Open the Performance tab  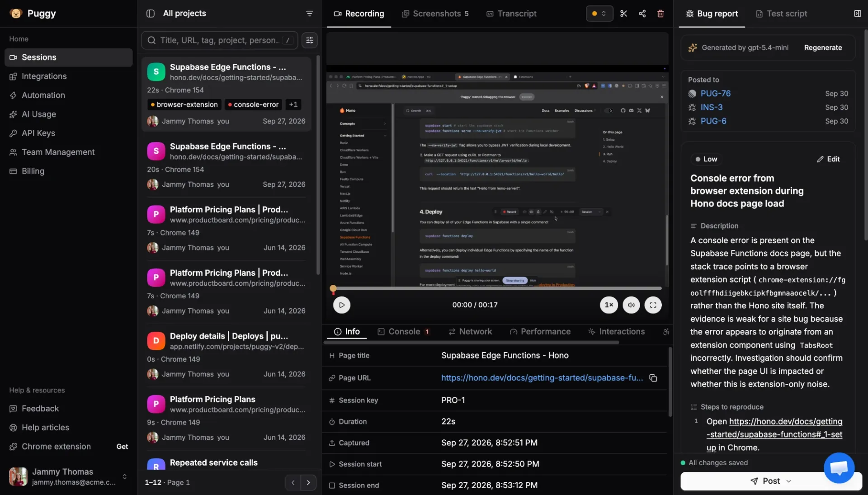pos(540,332)
